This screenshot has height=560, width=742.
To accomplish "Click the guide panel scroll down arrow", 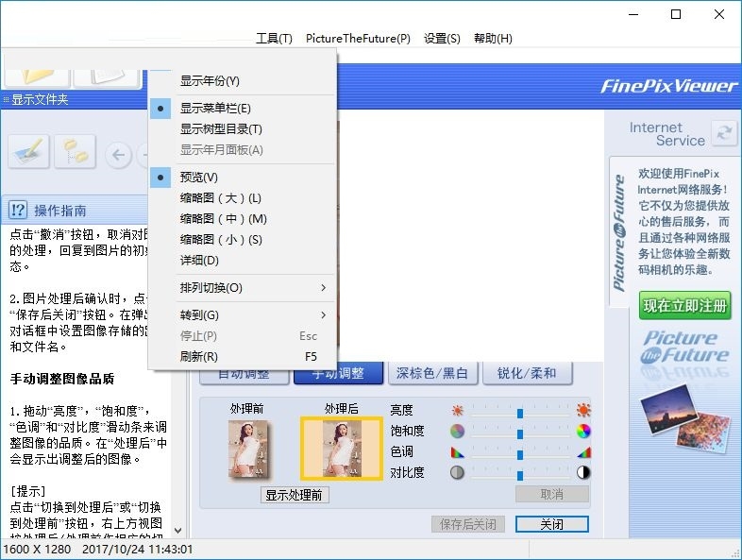I will [x=177, y=531].
